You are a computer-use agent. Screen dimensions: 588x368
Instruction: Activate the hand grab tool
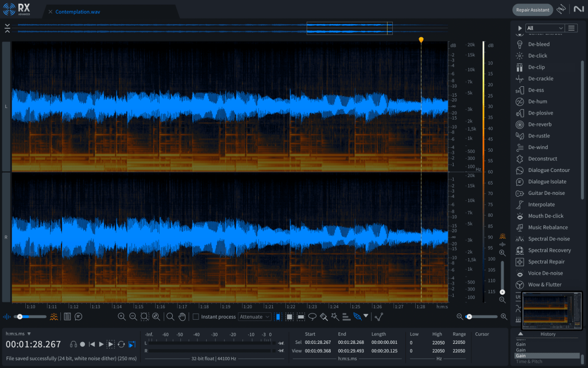pos(182,316)
